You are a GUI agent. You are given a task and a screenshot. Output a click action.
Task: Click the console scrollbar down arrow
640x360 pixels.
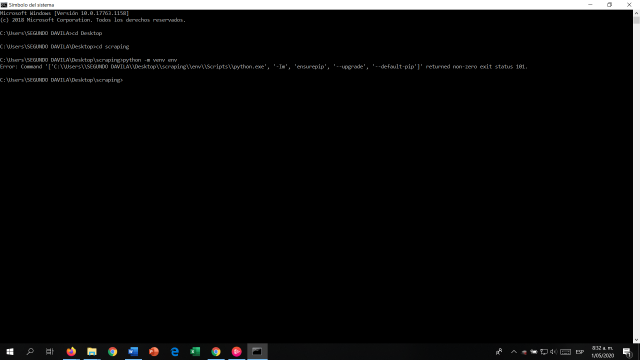point(636,340)
